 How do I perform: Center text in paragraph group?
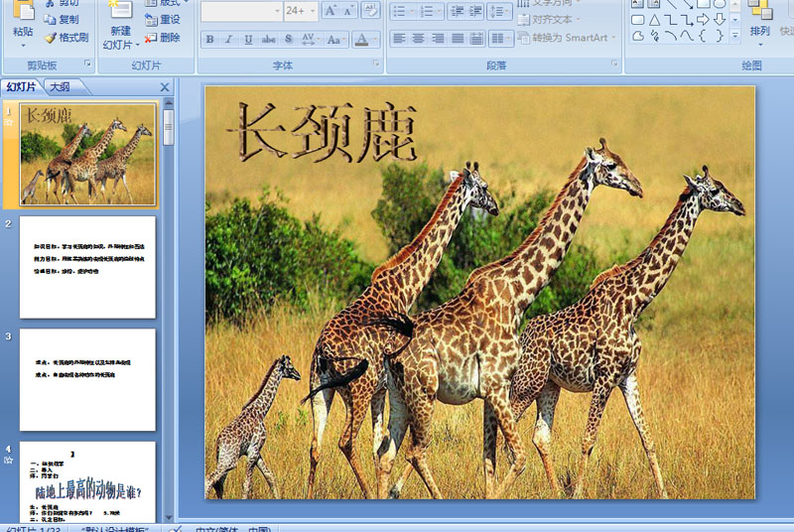pos(418,39)
